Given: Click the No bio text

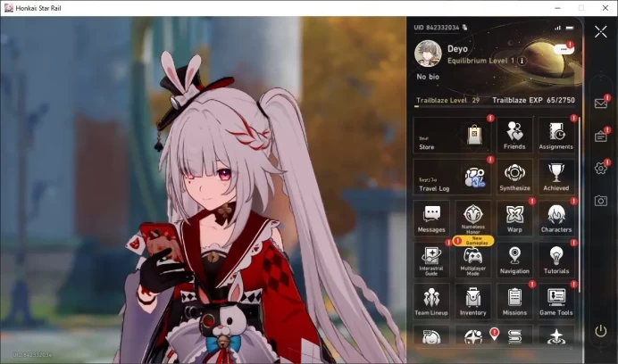Looking at the screenshot, I should coord(428,77).
